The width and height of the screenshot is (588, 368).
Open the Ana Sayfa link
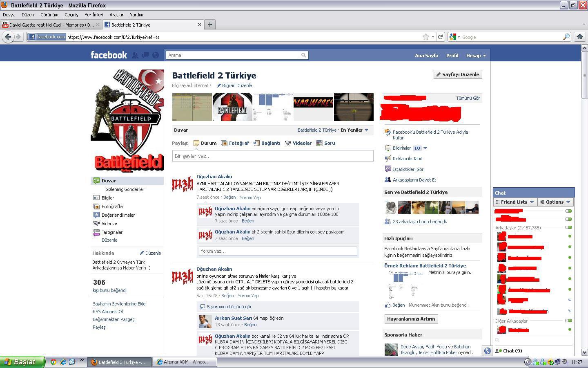(426, 56)
